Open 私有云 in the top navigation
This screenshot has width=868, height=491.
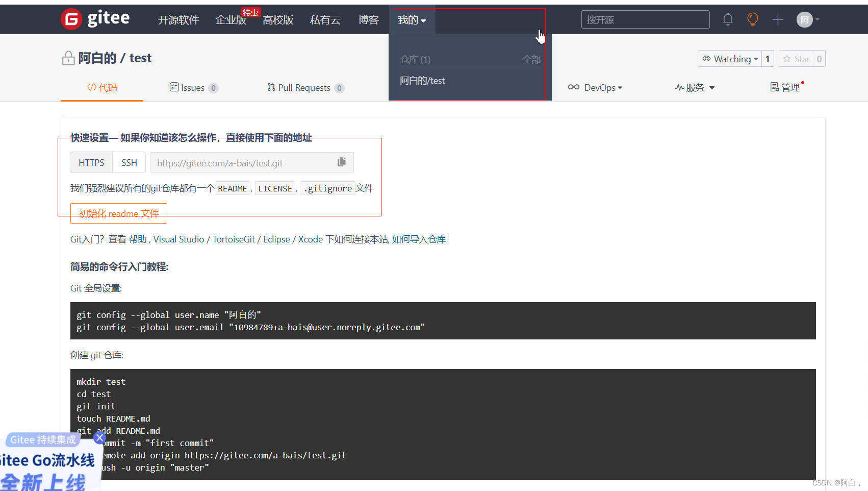(325, 20)
